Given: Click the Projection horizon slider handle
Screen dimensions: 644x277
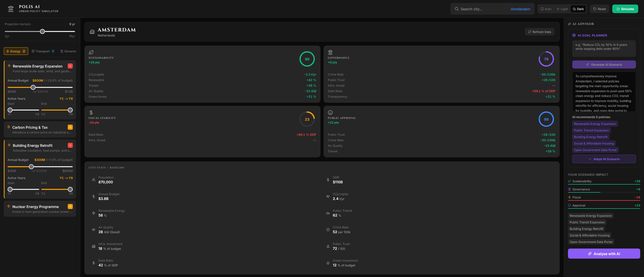Looking at the screenshot, I should 43,31.
